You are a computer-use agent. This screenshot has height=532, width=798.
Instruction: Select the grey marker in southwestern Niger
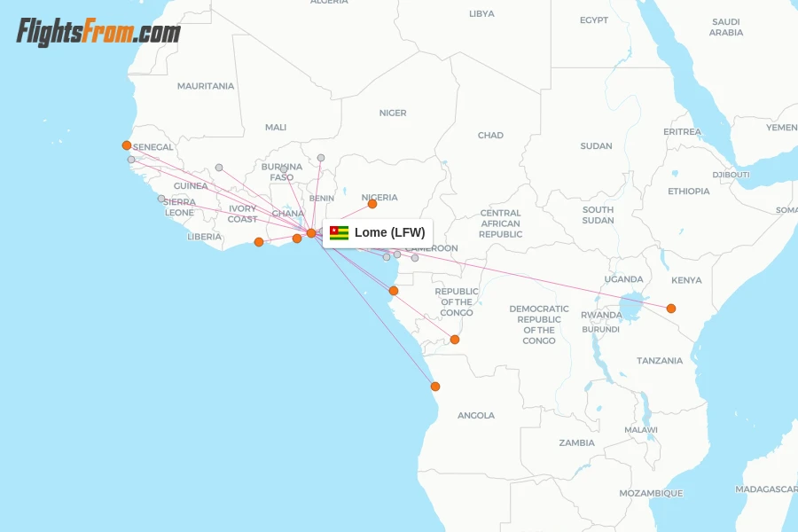tap(321, 158)
